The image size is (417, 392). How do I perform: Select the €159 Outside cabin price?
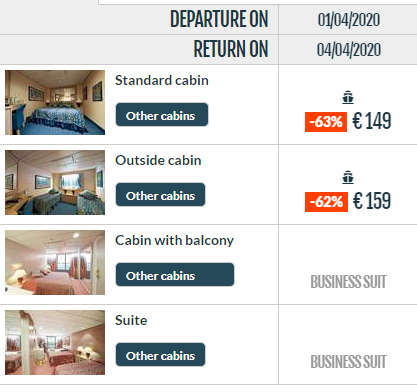[x=372, y=201]
